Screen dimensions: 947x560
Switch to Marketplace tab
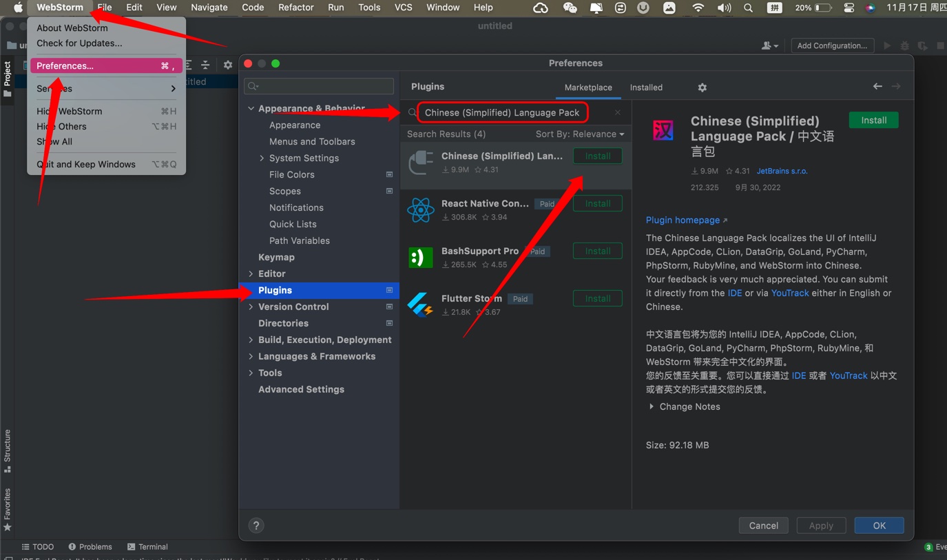tap(588, 87)
